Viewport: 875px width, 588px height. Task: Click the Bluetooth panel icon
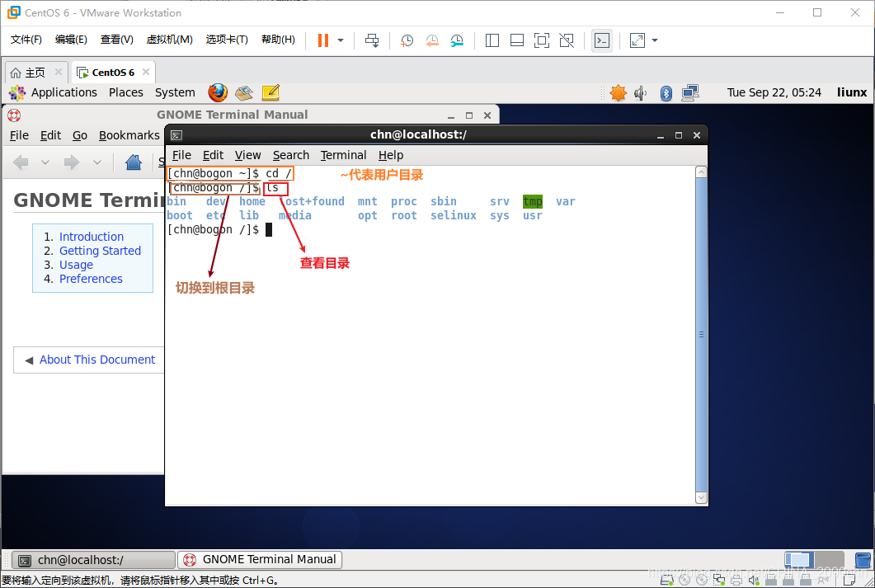coord(666,93)
